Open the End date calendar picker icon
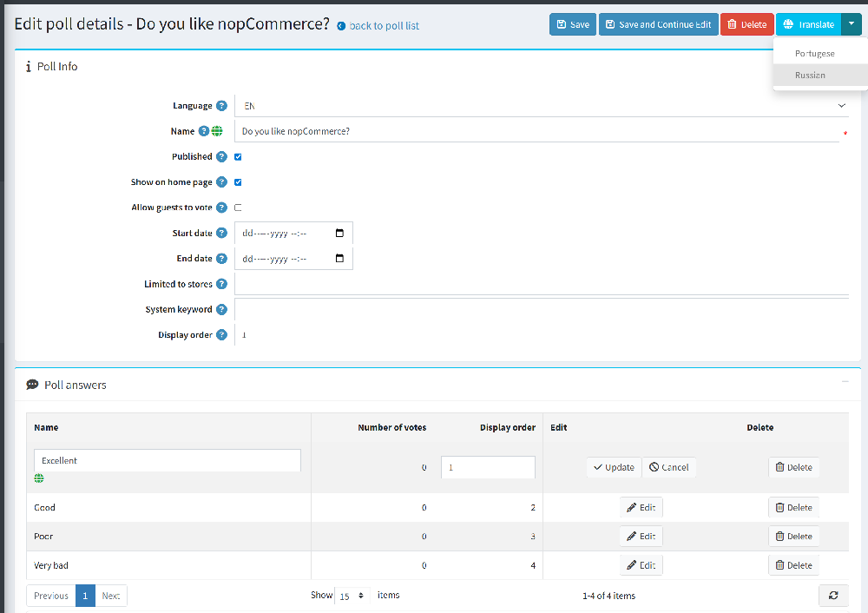868x613 pixels. [x=339, y=259]
